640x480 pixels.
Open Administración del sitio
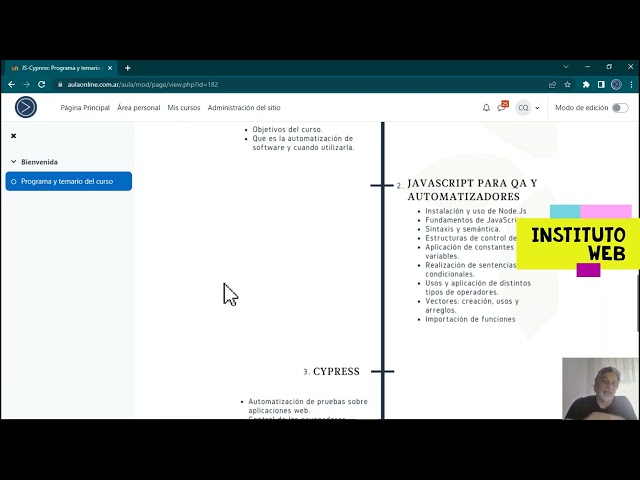[x=244, y=108]
